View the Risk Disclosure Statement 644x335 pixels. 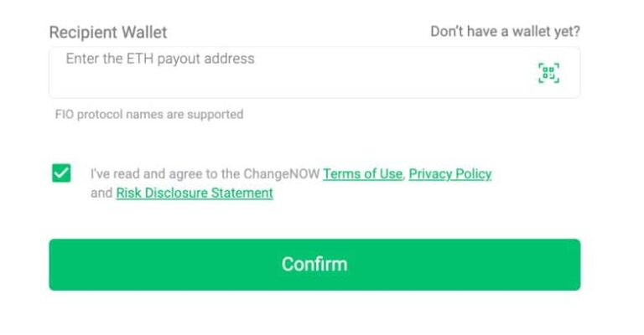click(195, 193)
